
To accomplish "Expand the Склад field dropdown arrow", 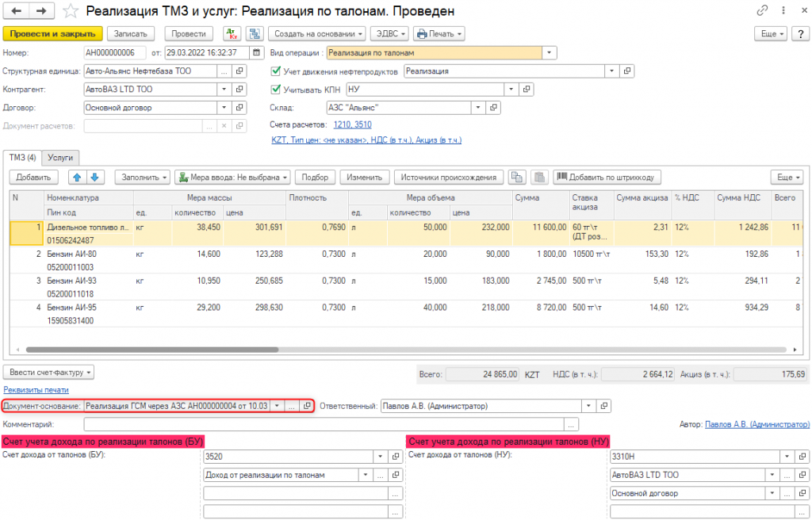I will (x=477, y=108).
